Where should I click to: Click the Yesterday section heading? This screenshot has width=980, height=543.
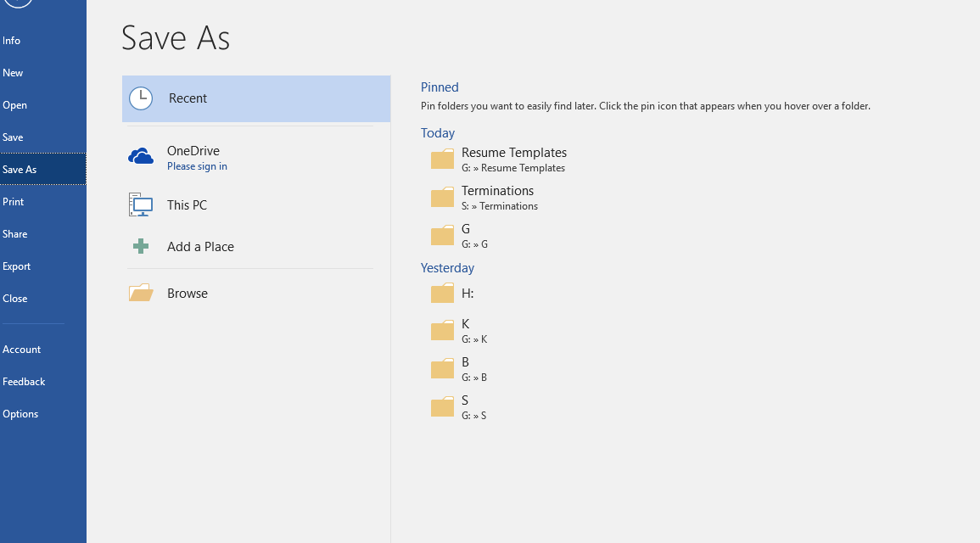[447, 268]
